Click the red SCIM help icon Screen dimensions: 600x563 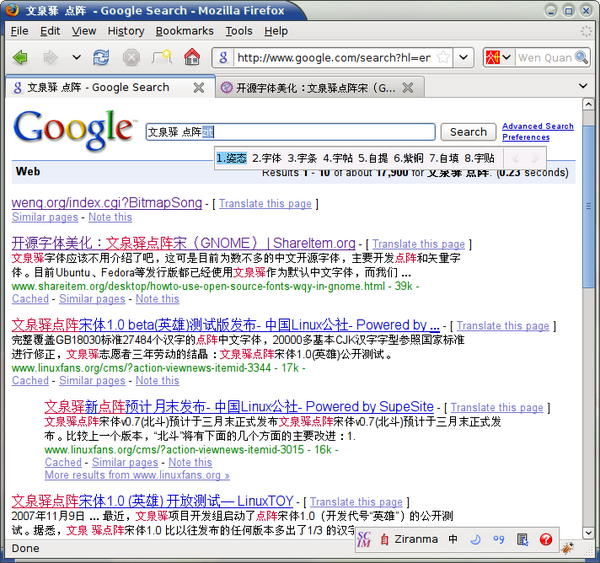pos(546,540)
